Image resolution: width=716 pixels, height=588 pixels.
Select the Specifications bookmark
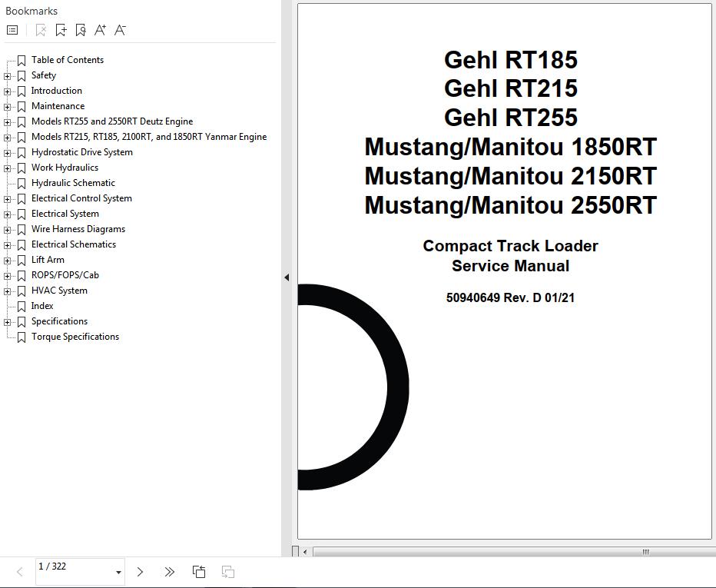pyautogui.click(x=59, y=321)
